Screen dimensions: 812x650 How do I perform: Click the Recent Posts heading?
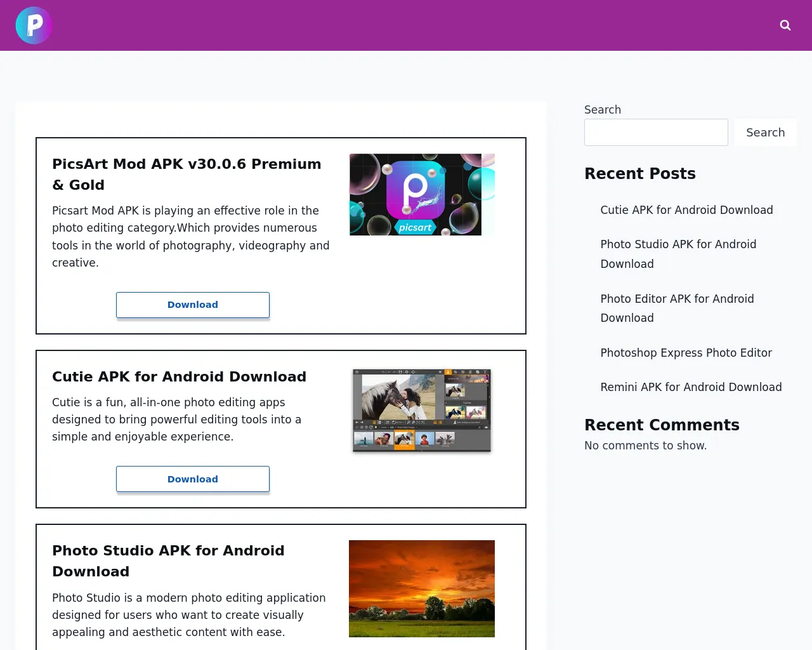639,173
